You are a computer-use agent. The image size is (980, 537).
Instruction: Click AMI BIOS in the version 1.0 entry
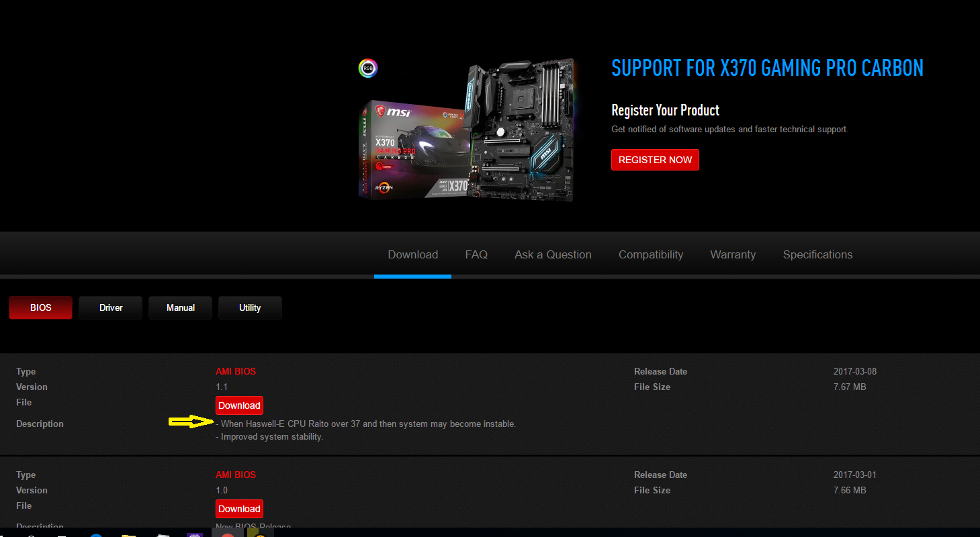point(236,475)
